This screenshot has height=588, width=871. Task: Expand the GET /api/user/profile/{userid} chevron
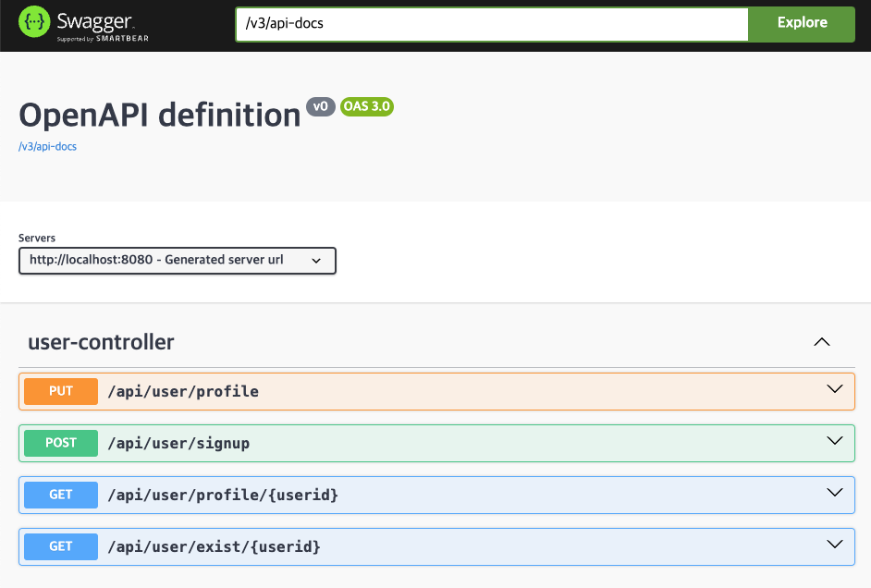point(834,493)
